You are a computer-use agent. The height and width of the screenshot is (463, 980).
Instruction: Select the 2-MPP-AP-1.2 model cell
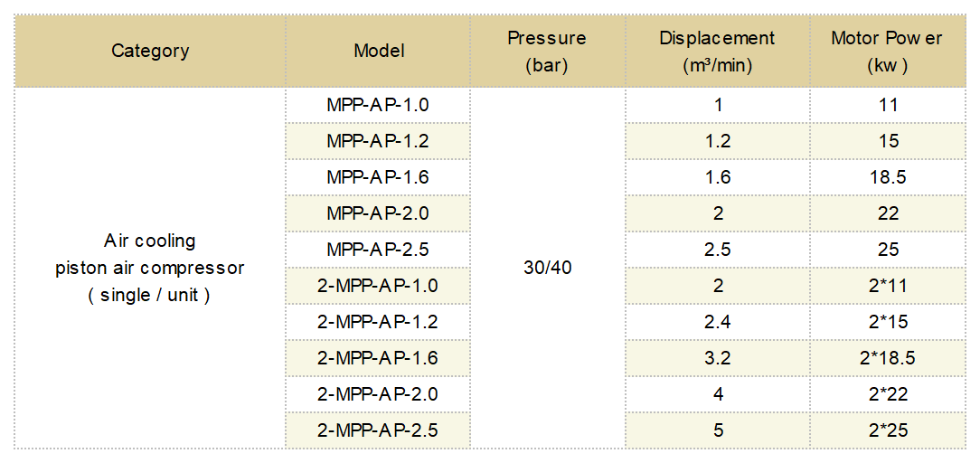pos(378,322)
